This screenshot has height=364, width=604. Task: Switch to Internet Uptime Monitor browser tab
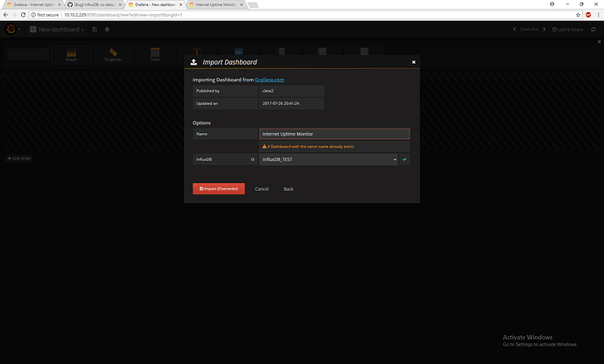[x=217, y=4]
